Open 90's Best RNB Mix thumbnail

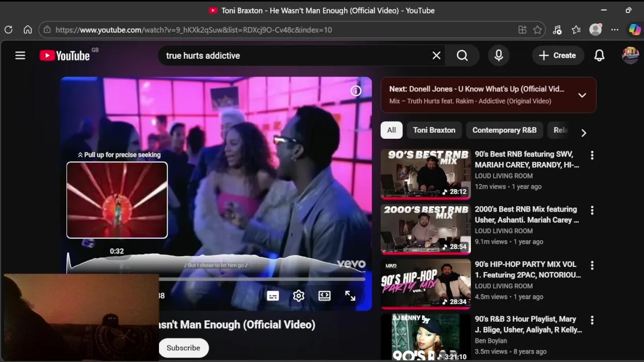[426, 174]
